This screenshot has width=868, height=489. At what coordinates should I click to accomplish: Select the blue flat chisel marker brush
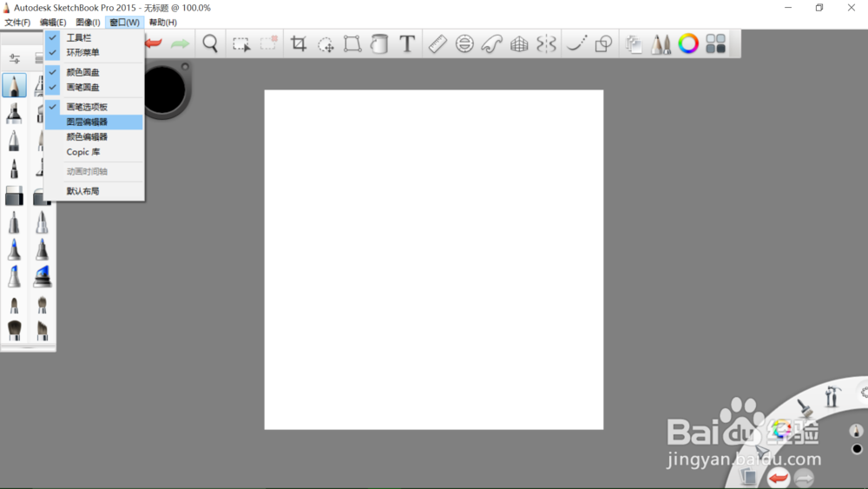point(42,276)
